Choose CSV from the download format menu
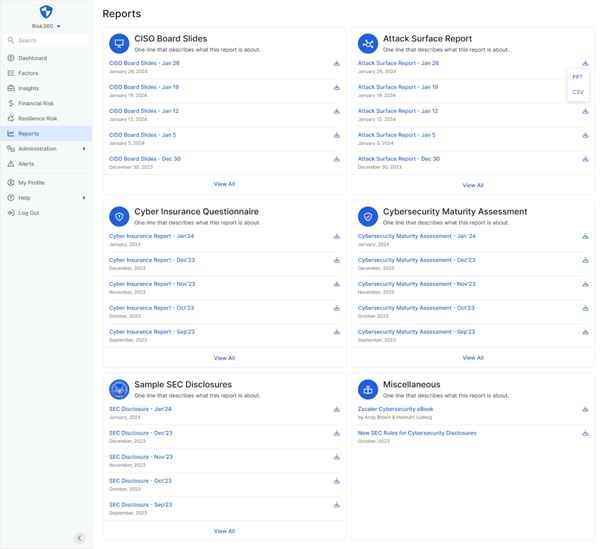The height and width of the screenshot is (549, 605). tap(578, 92)
